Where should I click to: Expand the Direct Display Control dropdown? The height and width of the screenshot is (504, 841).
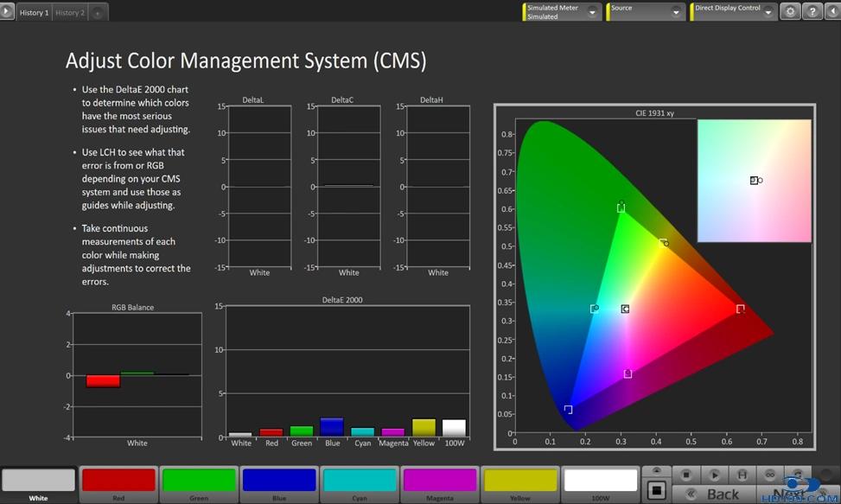point(768,12)
